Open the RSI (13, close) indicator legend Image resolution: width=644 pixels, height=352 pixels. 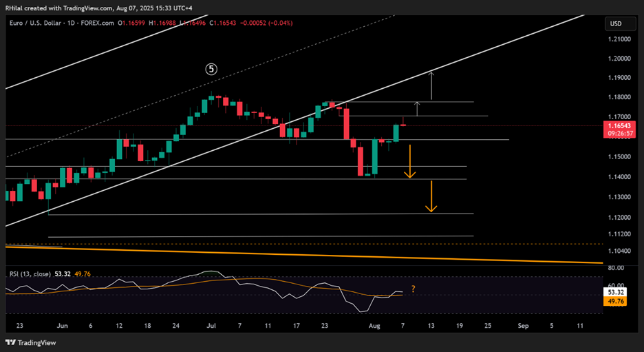(30, 274)
